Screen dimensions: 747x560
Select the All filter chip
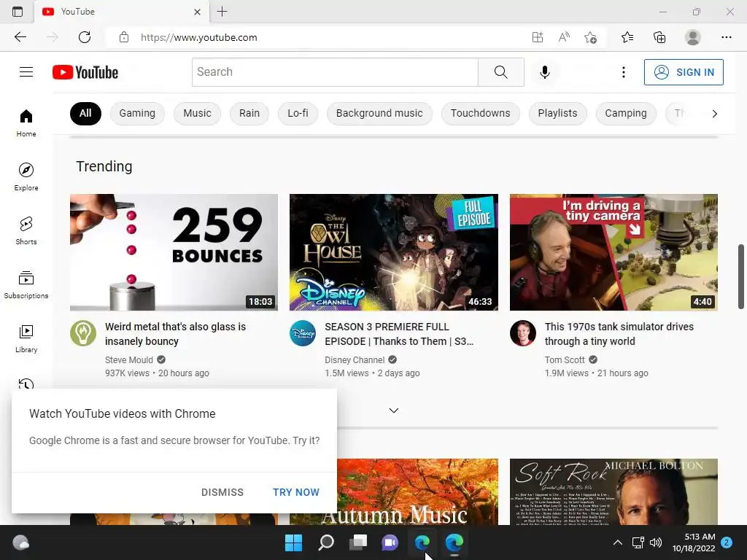pyautogui.click(x=85, y=113)
